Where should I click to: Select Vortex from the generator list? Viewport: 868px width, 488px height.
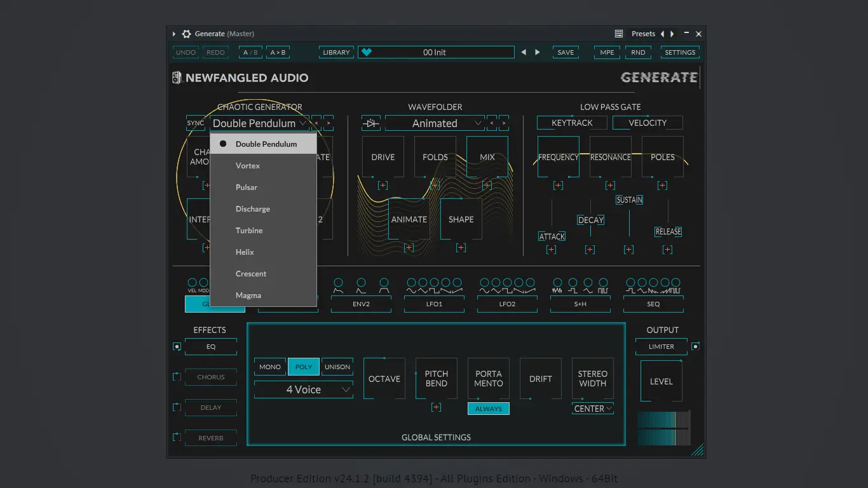point(248,166)
